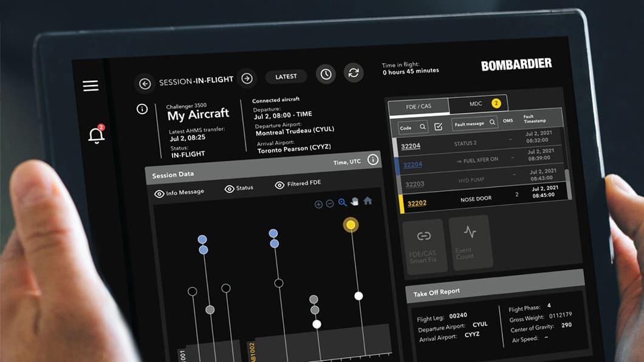The width and height of the screenshot is (644, 362).
Task: Click the BOMBARDIER logo
Action: [x=516, y=65]
